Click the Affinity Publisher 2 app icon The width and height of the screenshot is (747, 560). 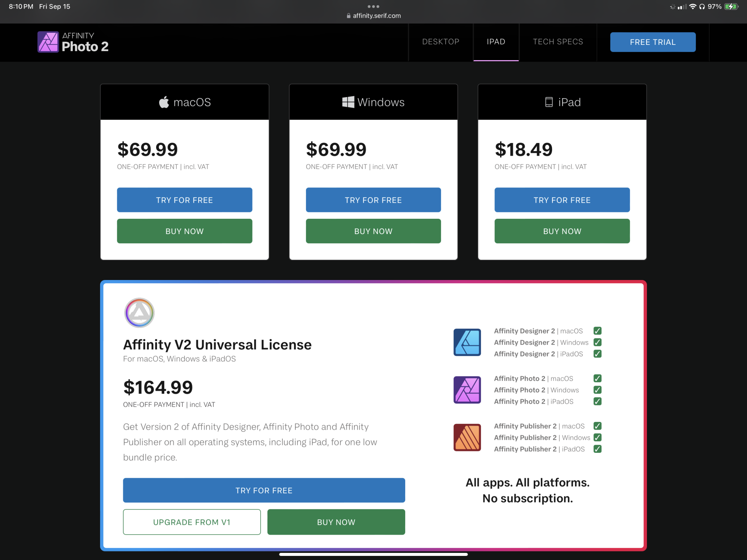(x=467, y=437)
